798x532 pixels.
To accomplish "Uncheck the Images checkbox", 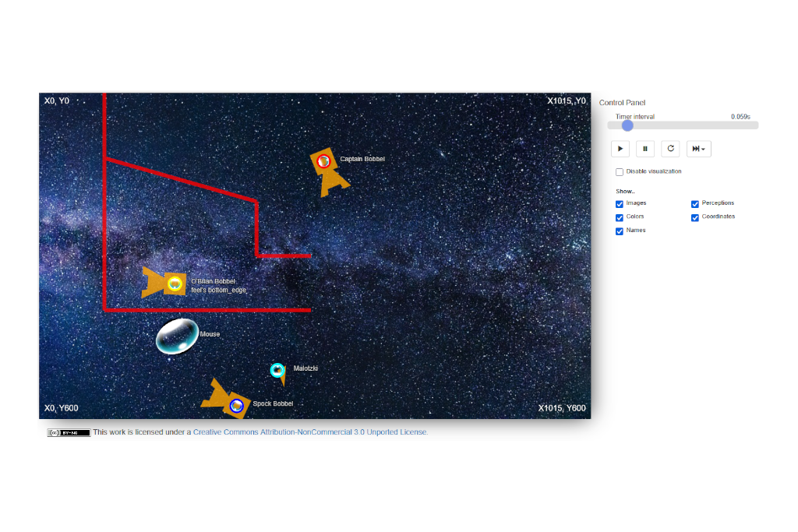I will (x=620, y=204).
